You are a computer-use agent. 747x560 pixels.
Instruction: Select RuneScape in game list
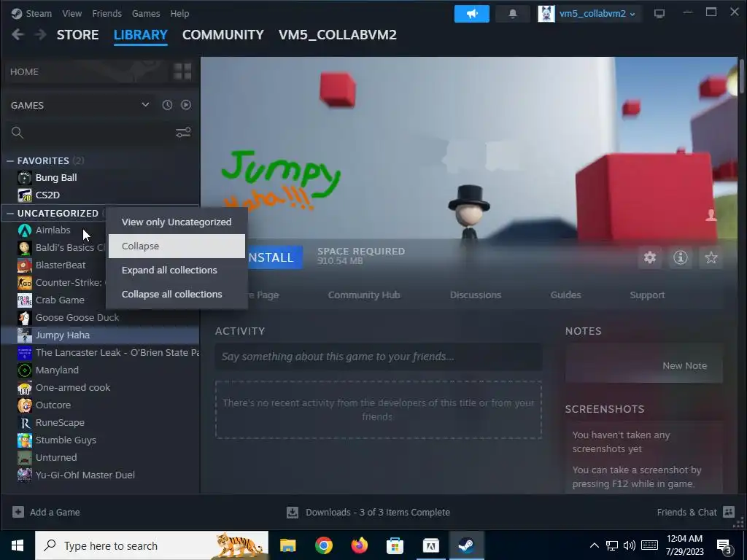click(x=100, y=422)
